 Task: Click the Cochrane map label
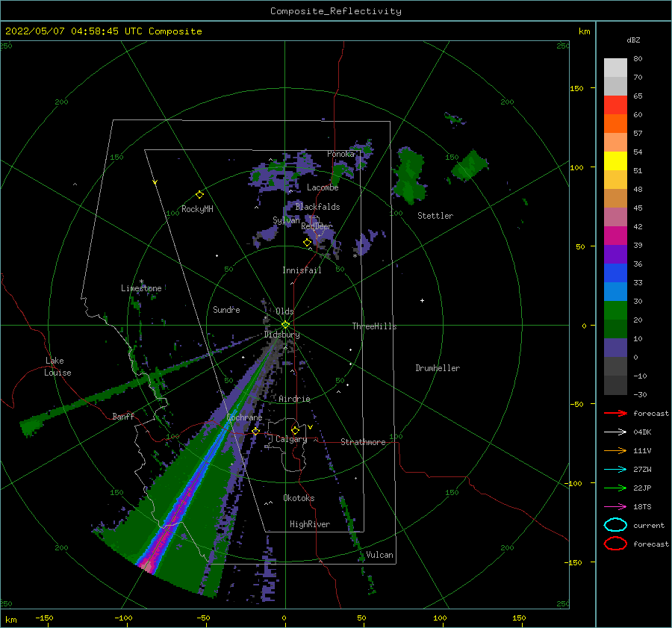[244, 417]
